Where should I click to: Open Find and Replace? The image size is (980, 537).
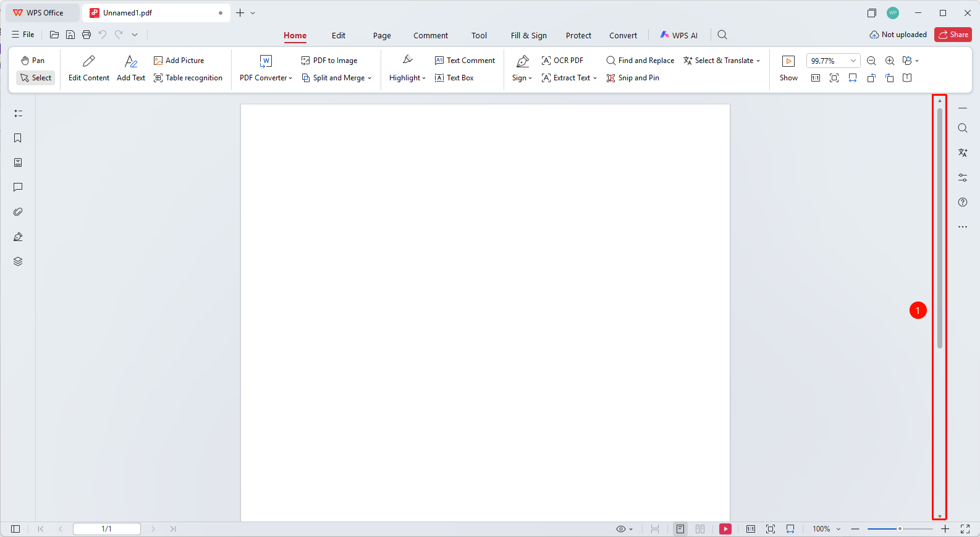(640, 61)
